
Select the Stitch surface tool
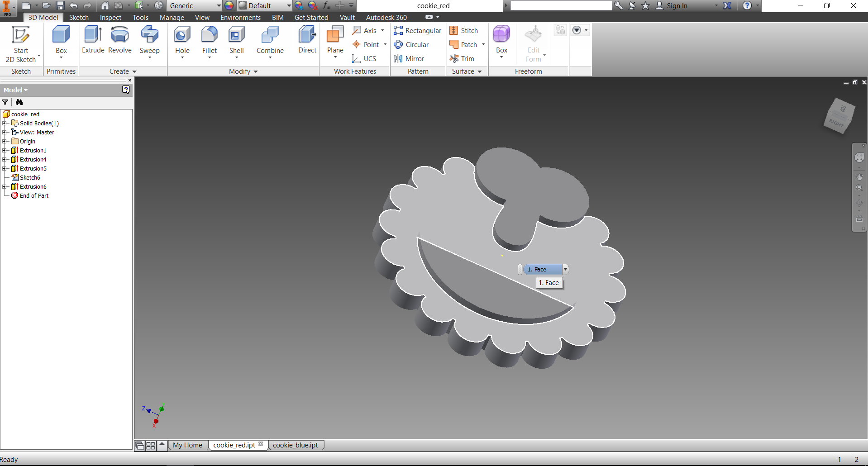(x=464, y=31)
